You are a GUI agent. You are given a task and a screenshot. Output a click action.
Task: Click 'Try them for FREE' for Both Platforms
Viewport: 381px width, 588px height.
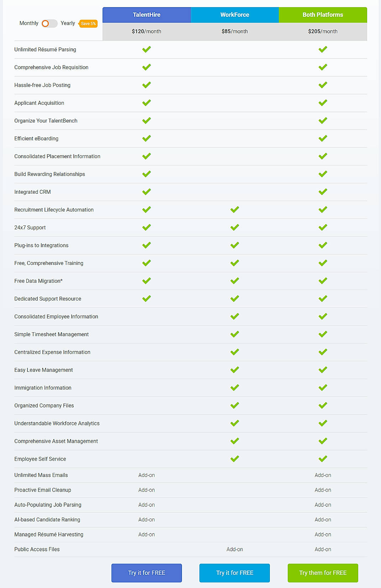point(323,573)
